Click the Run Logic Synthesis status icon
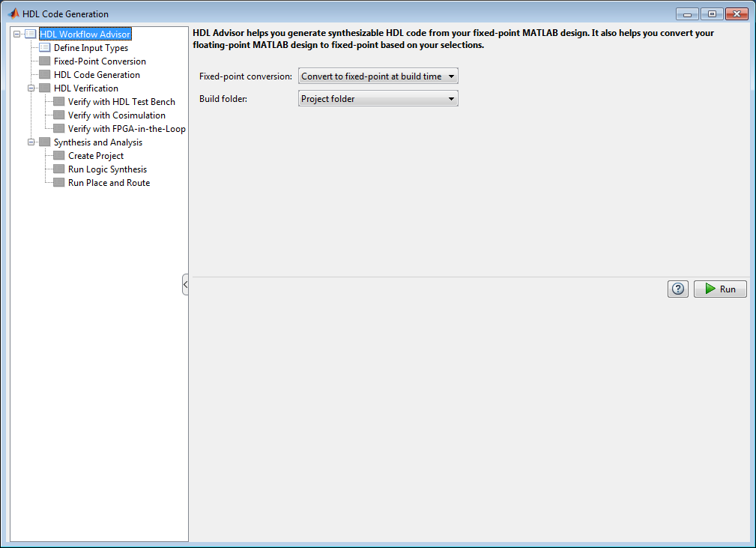This screenshot has height=548, width=756. click(59, 169)
